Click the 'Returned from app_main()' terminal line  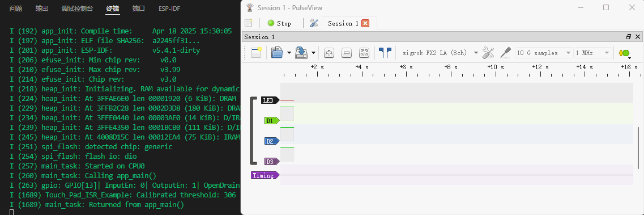click(x=97, y=204)
